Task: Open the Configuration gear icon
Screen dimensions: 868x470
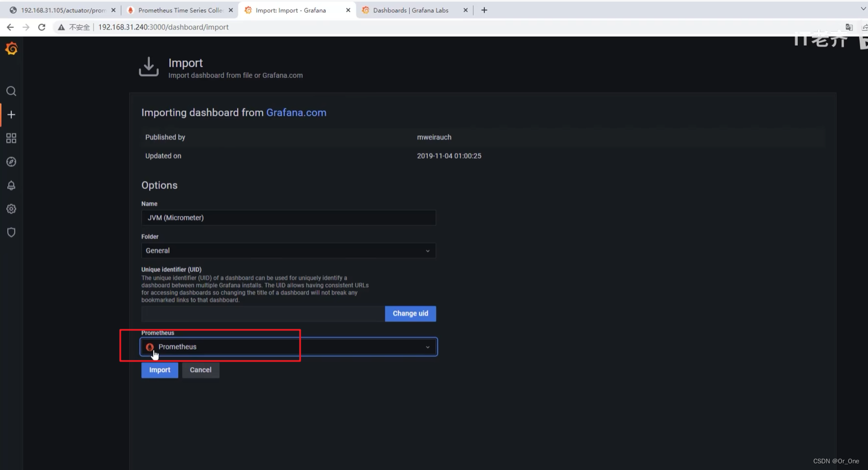Action: 11,209
